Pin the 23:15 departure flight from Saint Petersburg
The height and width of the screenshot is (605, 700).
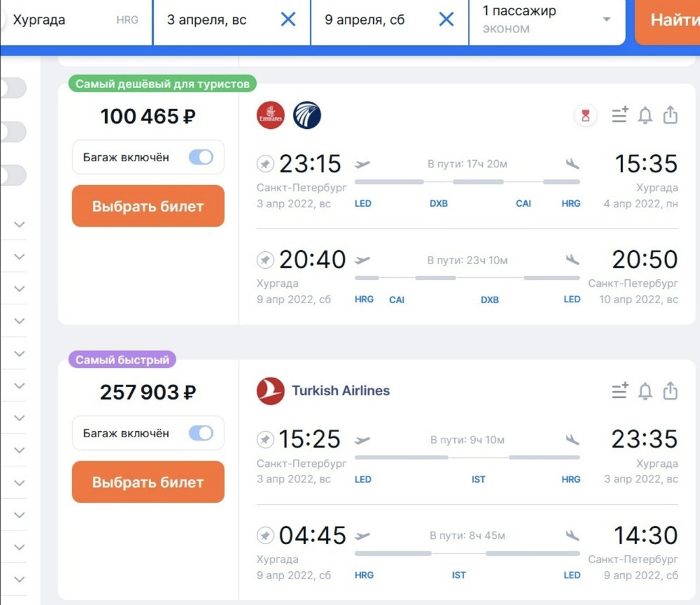coord(265,165)
